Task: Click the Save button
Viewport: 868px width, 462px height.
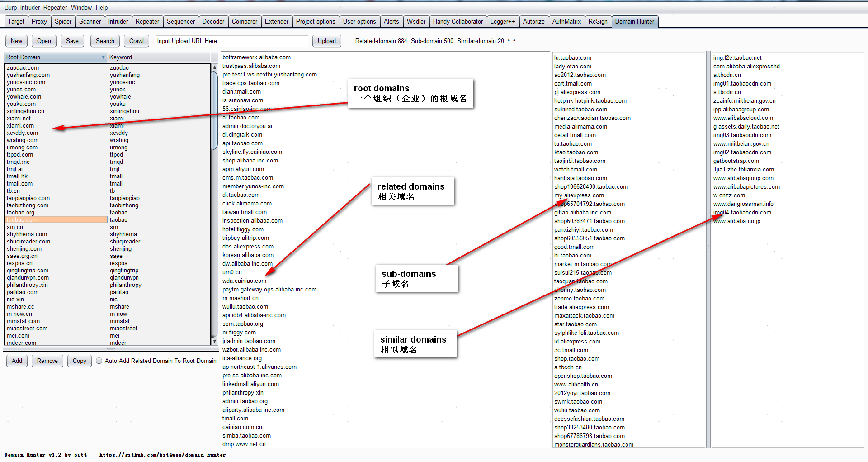Action: [x=72, y=41]
